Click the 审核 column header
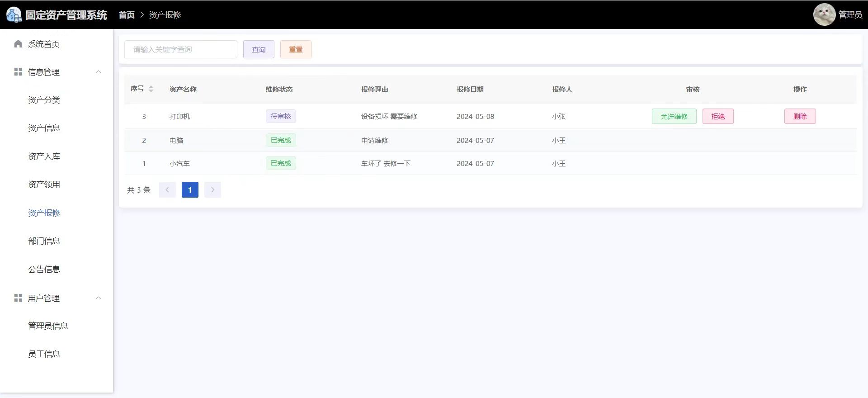The image size is (868, 398). click(x=693, y=89)
